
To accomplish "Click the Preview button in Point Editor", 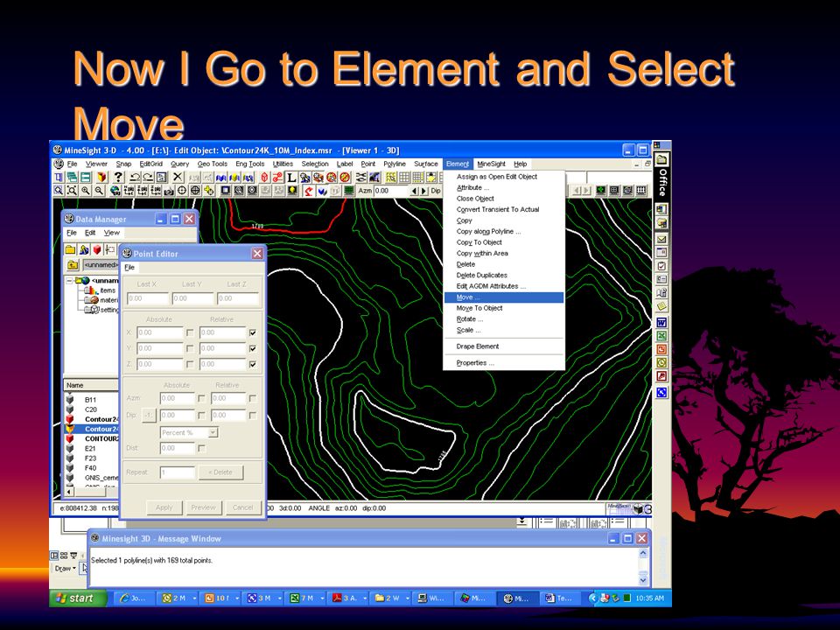I will tap(204, 507).
